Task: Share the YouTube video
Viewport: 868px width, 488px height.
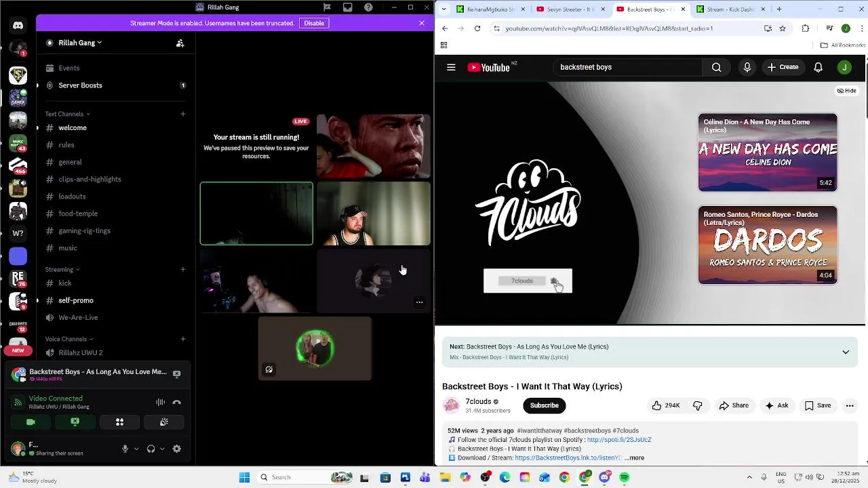Action: (x=734, y=405)
